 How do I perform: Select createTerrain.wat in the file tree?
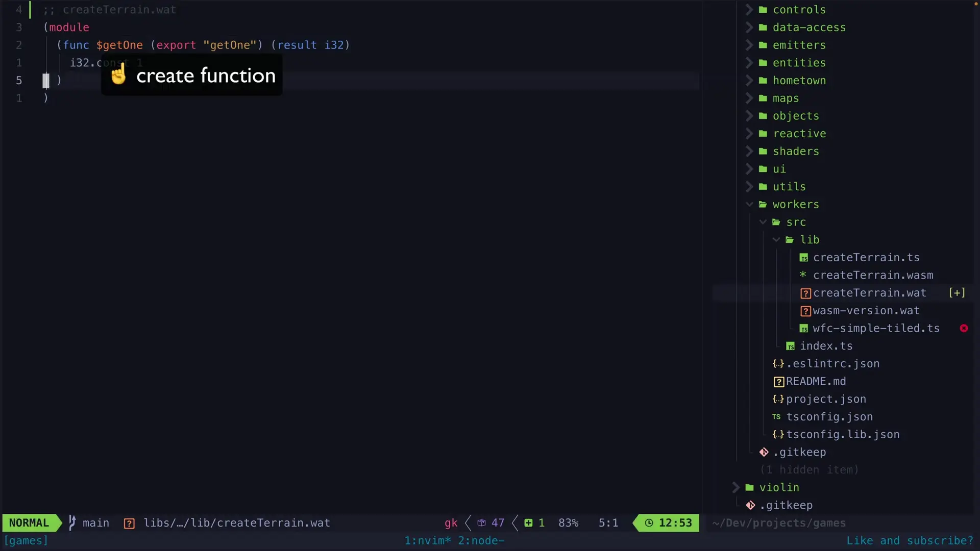click(869, 293)
